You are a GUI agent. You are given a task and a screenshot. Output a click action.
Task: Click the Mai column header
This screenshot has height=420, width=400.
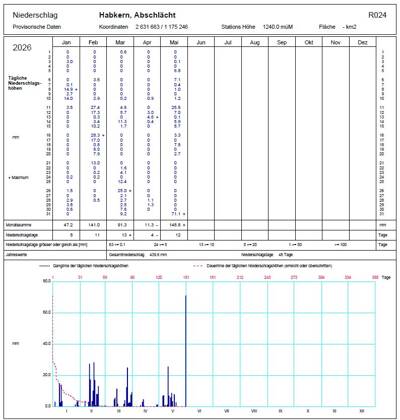click(174, 42)
